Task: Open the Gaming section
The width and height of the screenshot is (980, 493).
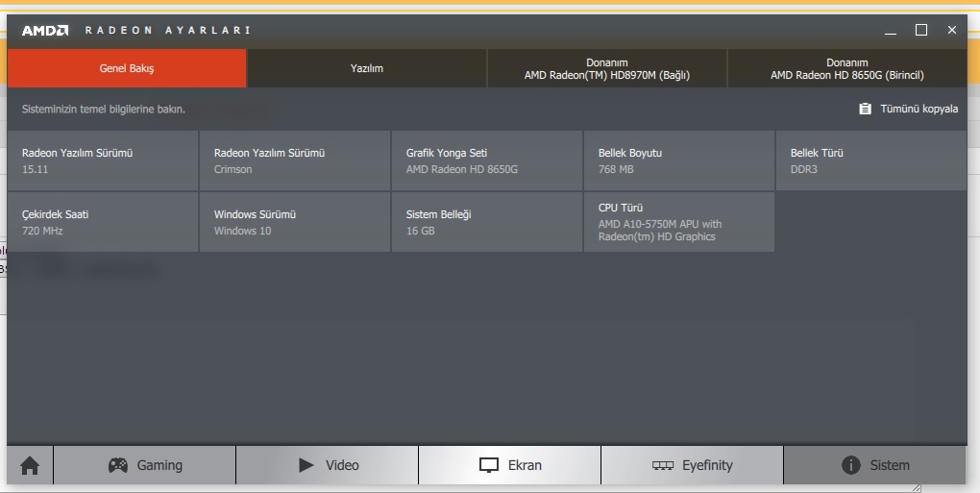Action: [145, 465]
